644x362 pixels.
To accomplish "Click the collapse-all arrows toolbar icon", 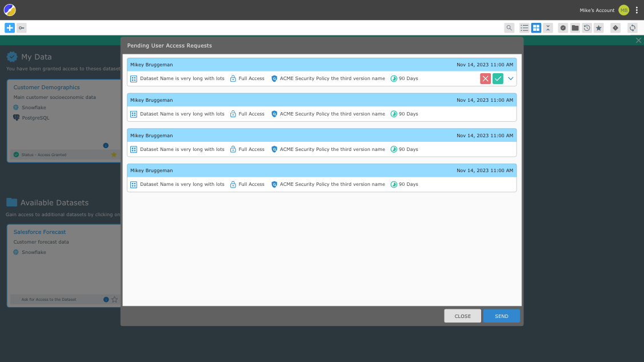I will [548, 27].
